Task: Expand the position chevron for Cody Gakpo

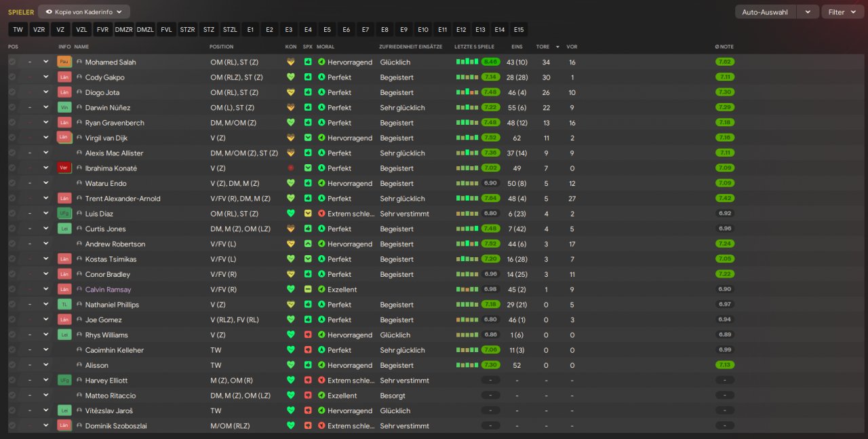Action: tap(46, 77)
